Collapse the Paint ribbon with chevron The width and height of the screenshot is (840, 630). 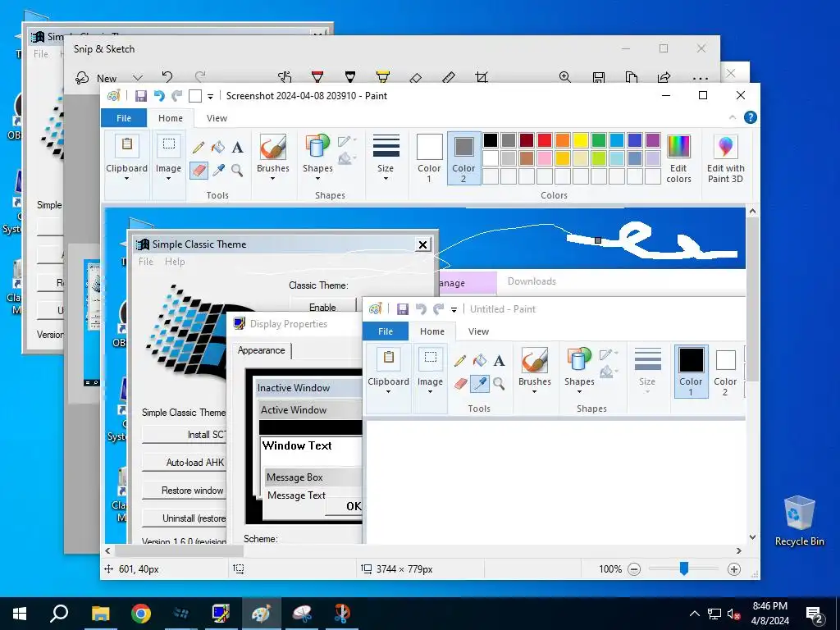pyautogui.click(x=733, y=117)
